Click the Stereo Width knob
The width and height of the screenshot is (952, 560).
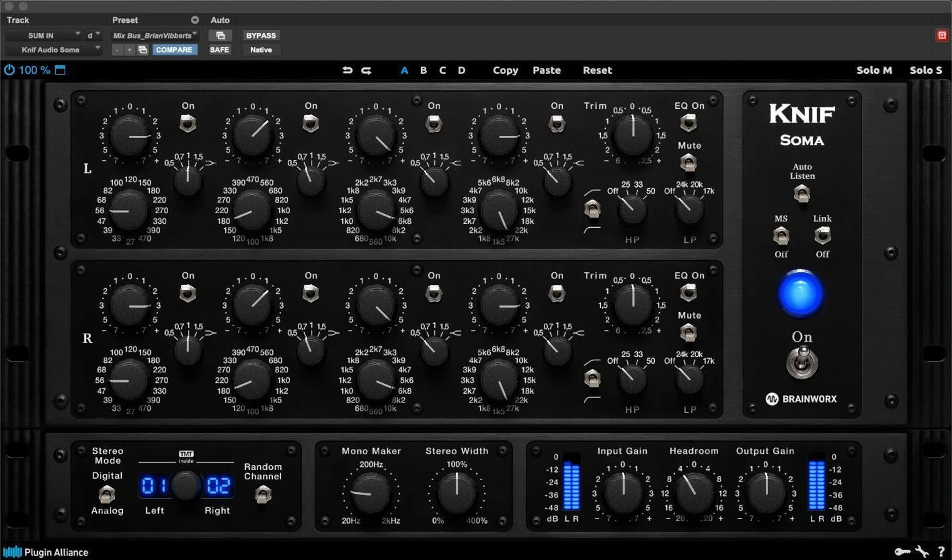click(456, 492)
